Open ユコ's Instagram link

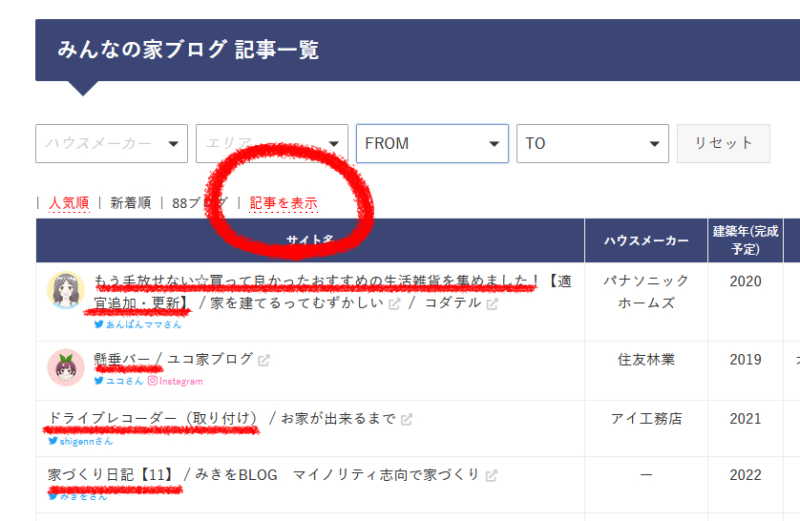[x=176, y=381]
